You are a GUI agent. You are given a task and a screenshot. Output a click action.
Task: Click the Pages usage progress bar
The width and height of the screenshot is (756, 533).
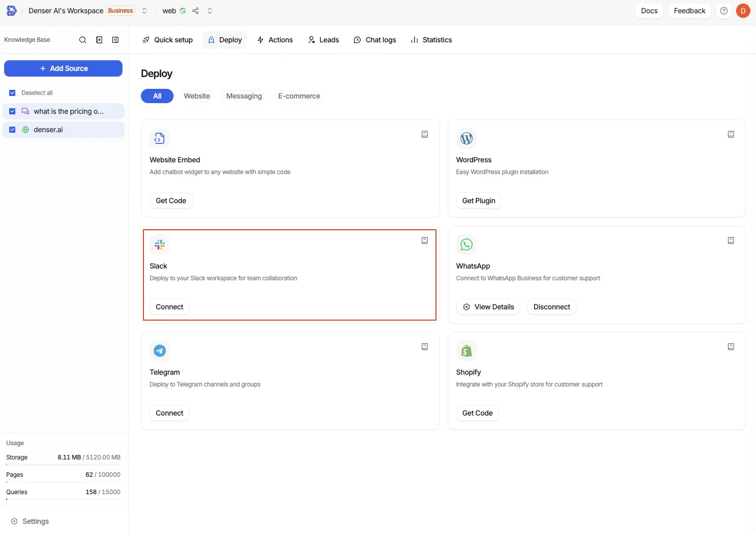(63, 482)
